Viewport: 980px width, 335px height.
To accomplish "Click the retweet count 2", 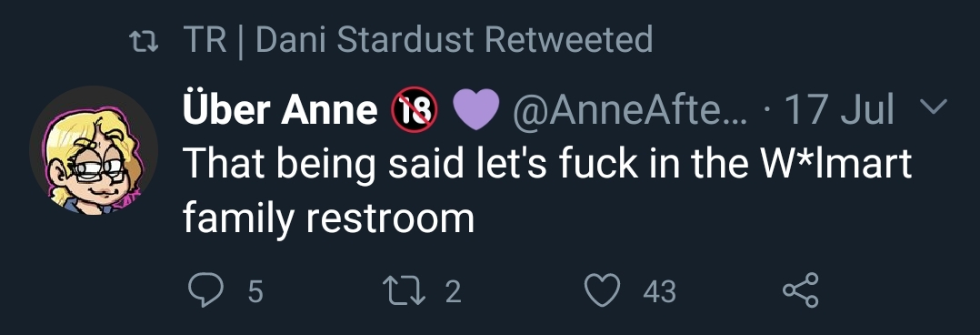I will pos(453,292).
